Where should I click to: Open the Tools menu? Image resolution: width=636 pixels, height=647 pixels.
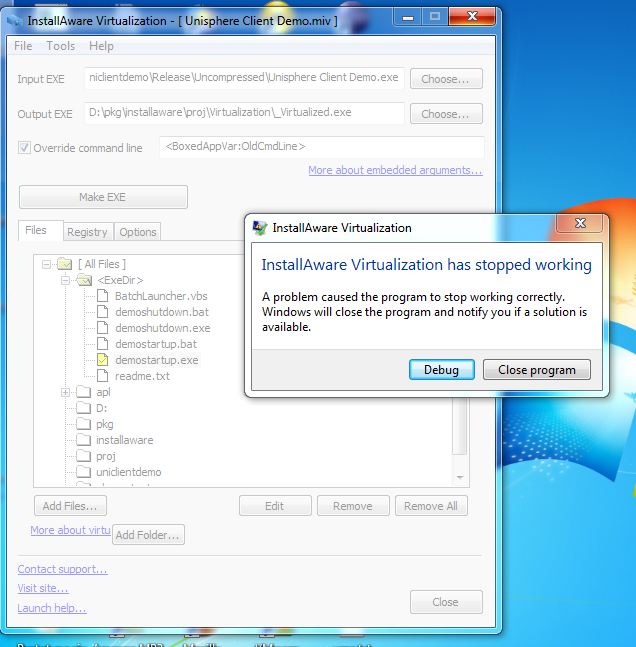[x=60, y=46]
